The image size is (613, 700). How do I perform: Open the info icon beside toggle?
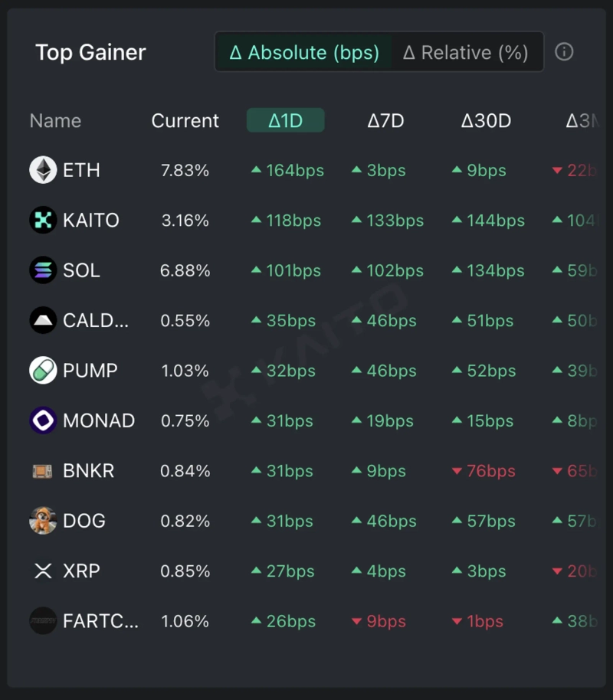click(x=564, y=52)
